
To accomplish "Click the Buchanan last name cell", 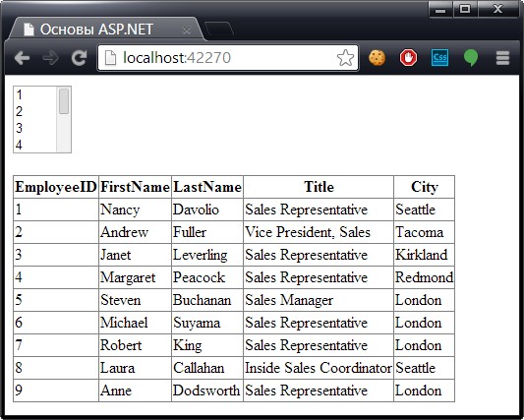I will coord(207,300).
